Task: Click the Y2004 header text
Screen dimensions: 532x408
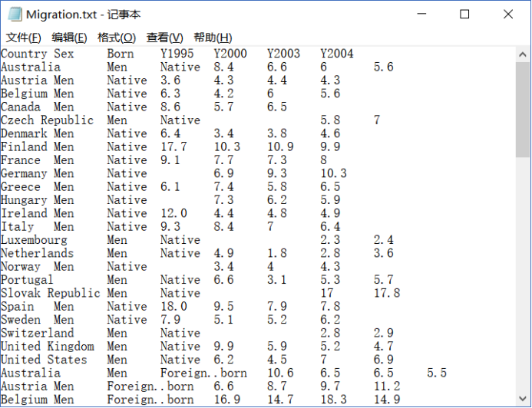Action: [x=336, y=54]
